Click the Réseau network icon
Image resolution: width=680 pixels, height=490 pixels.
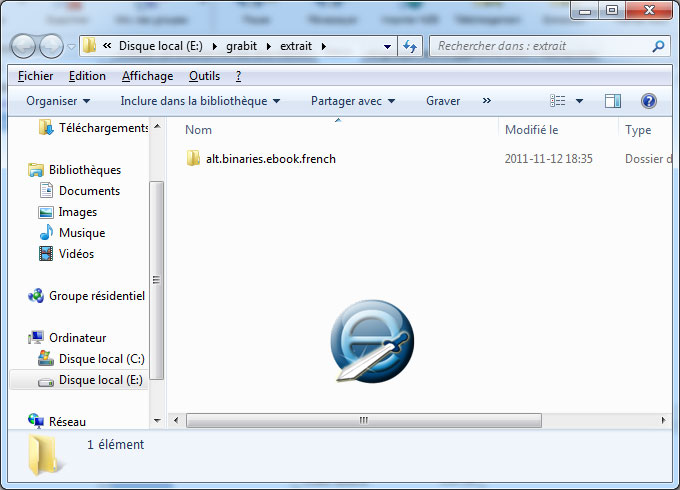36,420
